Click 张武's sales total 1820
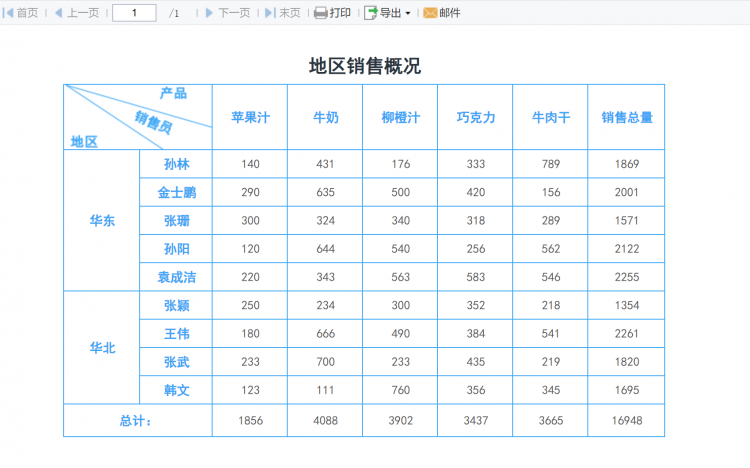 point(627,362)
